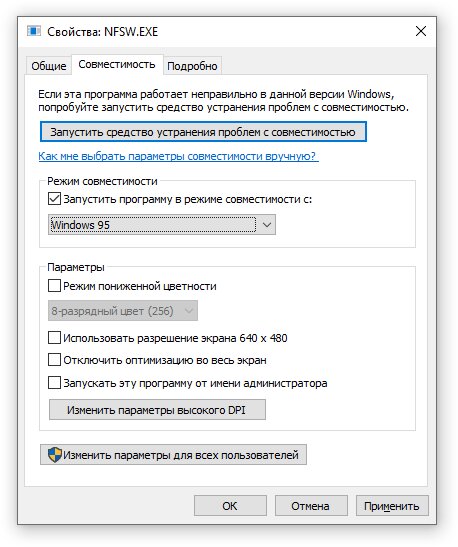Screen dimensions: 458x547
Task: Enable the reduced color mode checkbox
Action: (54, 286)
